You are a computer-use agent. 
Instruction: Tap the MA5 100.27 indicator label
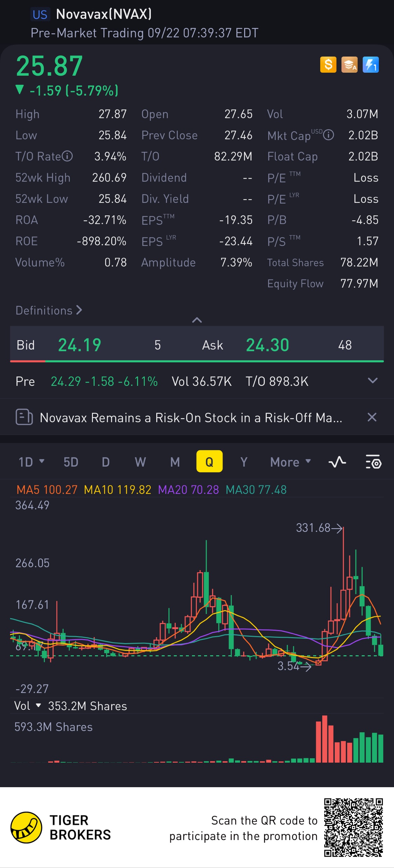tap(47, 489)
